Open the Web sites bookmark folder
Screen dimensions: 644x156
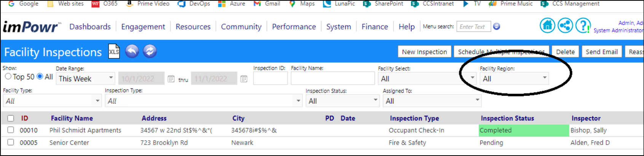(x=65, y=4)
